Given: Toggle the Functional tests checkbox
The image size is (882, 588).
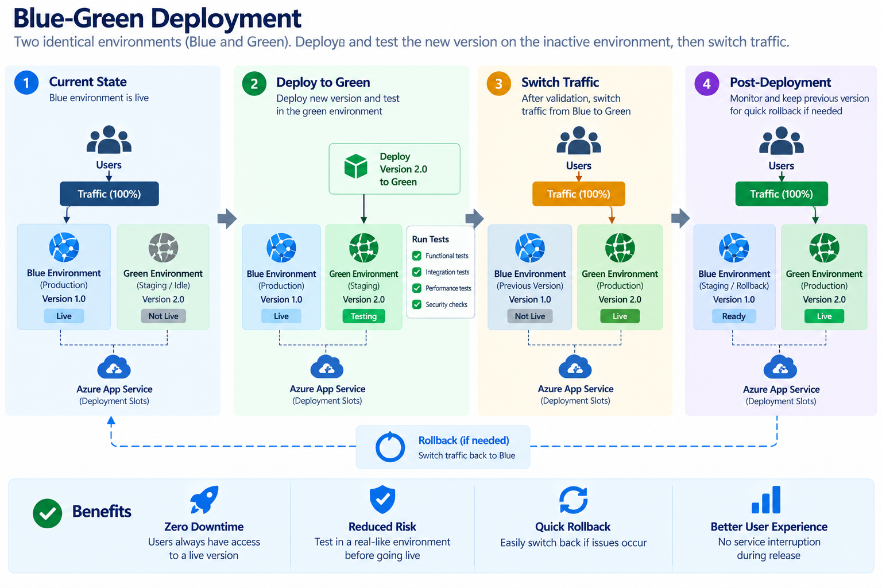Looking at the screenshot, I should pyautogui.click(x=417, y=256).
